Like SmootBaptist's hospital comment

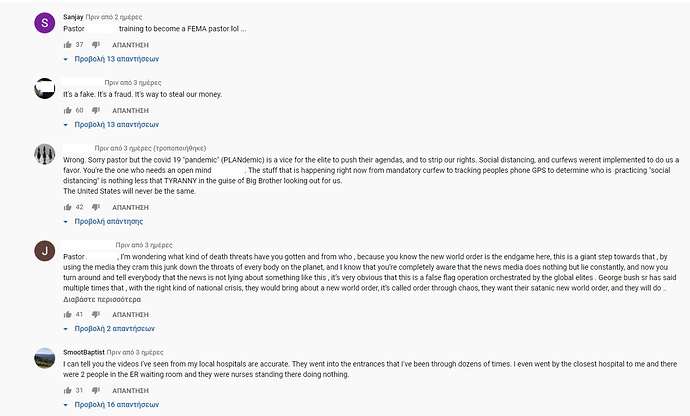point(67,390)
